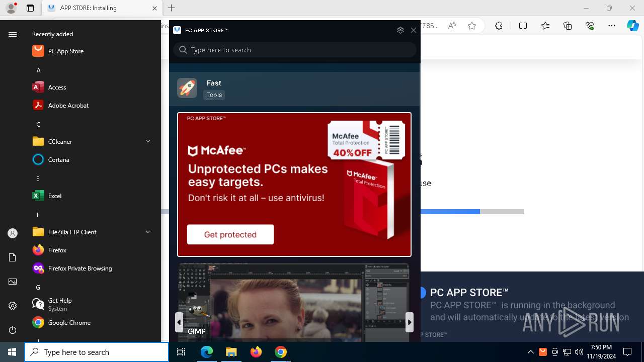Click the Windows Start button
This screenshot has width=644, height=362.
coord(12,352)
